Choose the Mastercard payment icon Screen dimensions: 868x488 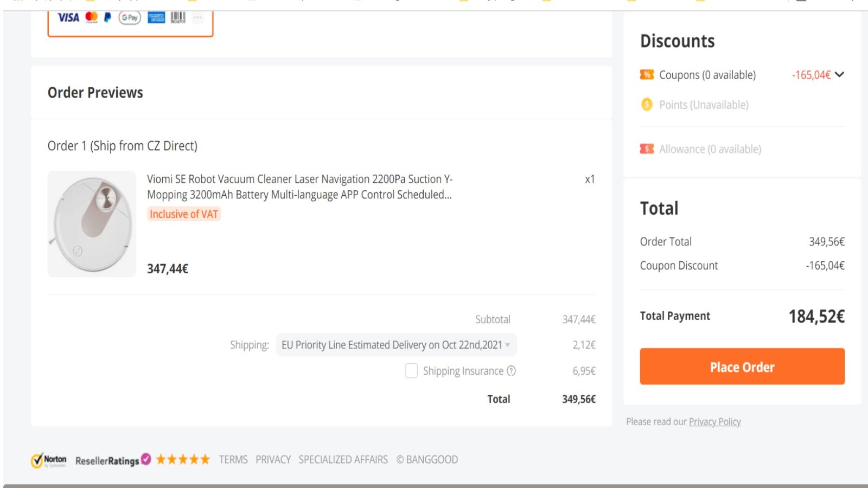[x=92, y=17]
